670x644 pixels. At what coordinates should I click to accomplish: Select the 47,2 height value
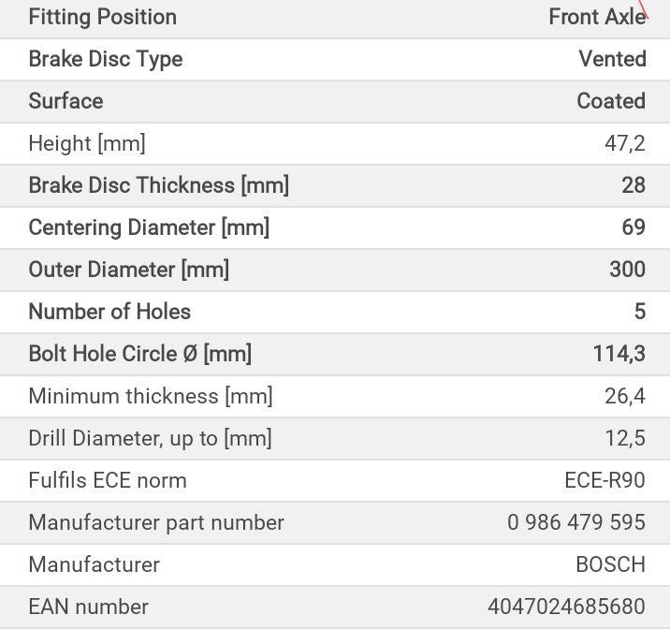tap(624, 143)
